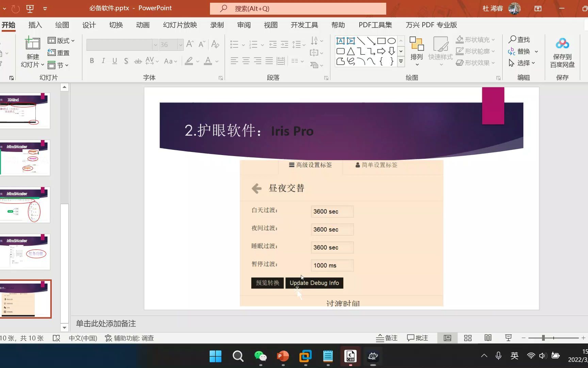Screen dimensions: 588x368
Task: Open the Transitions (切换) tab
Action: tap(116, 25)
